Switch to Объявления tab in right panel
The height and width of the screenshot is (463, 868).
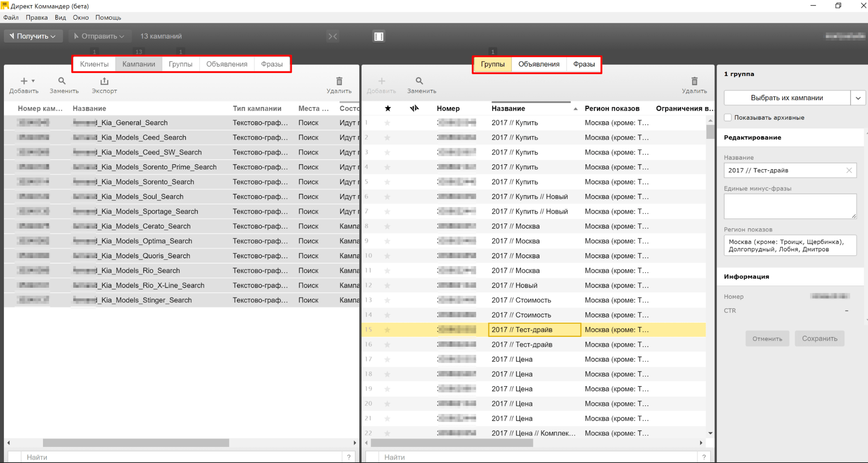[538, 64]
